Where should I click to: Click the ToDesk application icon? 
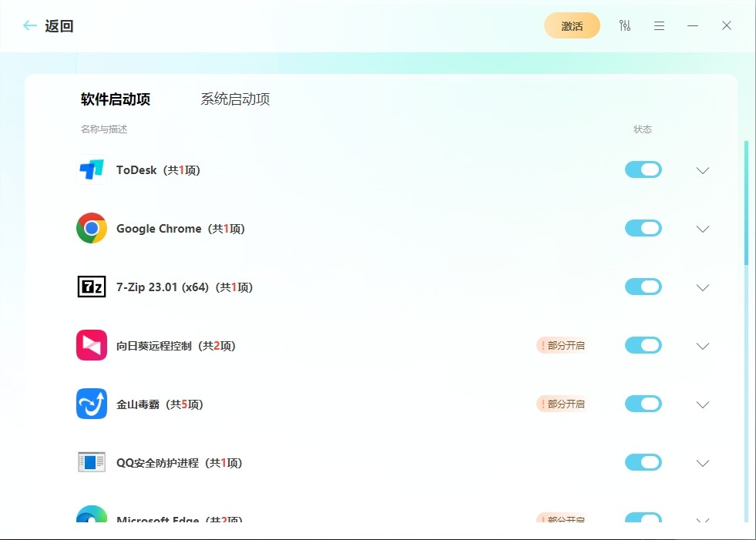click(x=92, y=169)
